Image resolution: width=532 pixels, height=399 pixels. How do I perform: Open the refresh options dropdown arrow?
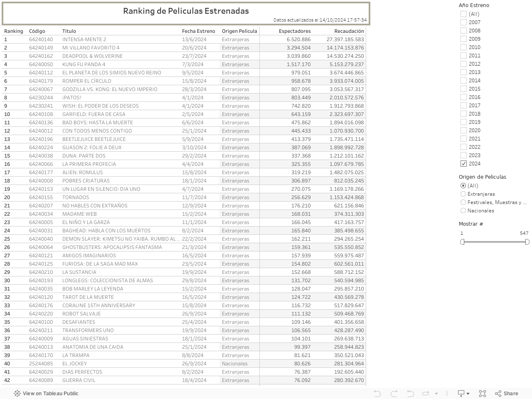coord(436,394)
